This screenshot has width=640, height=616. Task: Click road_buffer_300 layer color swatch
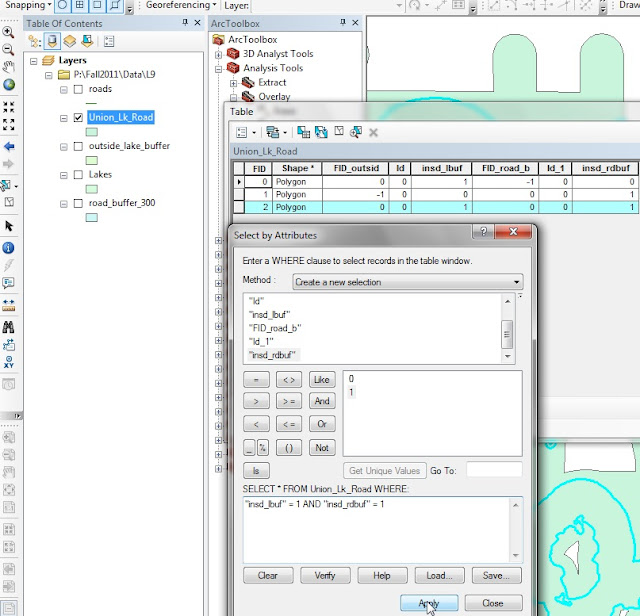[x=91, y=218]
